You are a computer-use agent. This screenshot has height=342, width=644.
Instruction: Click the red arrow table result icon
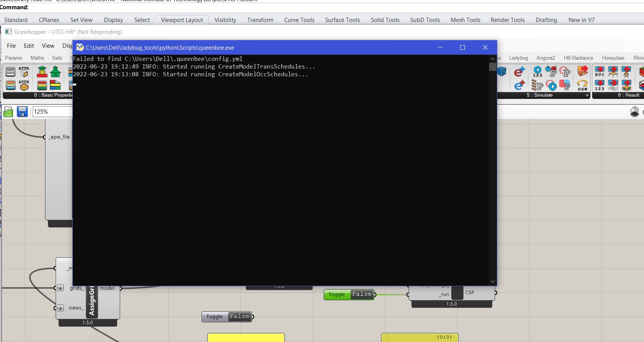pyautogui.click(x=613, y=72)
